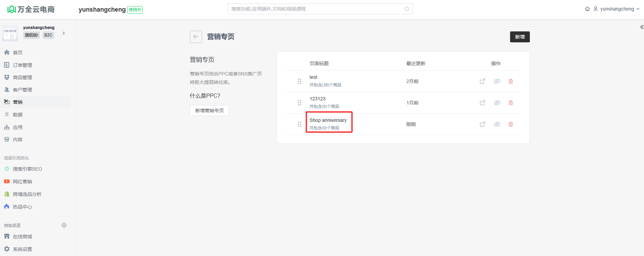
Task: Click the back arrow beside 营销专页 title
Action: (196, 37)
